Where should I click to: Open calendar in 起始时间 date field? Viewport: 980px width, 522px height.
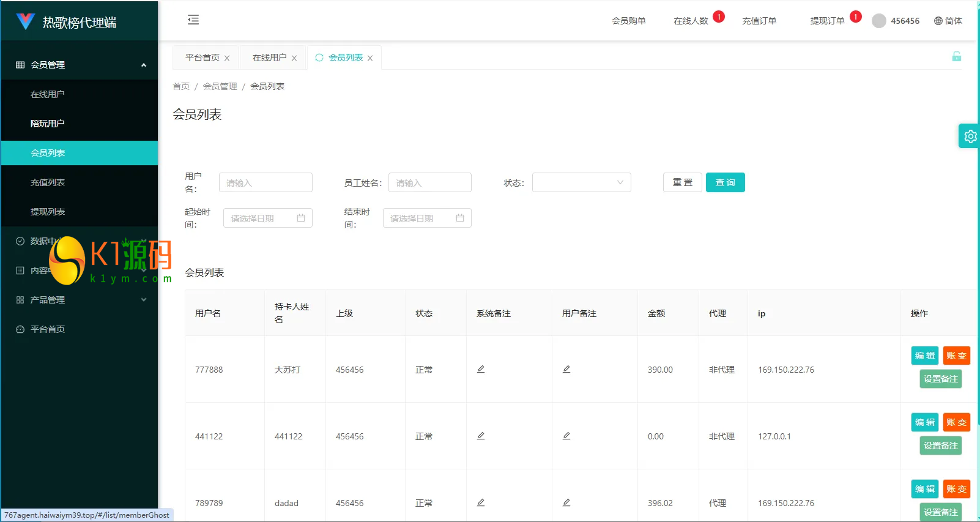(301, 218)
